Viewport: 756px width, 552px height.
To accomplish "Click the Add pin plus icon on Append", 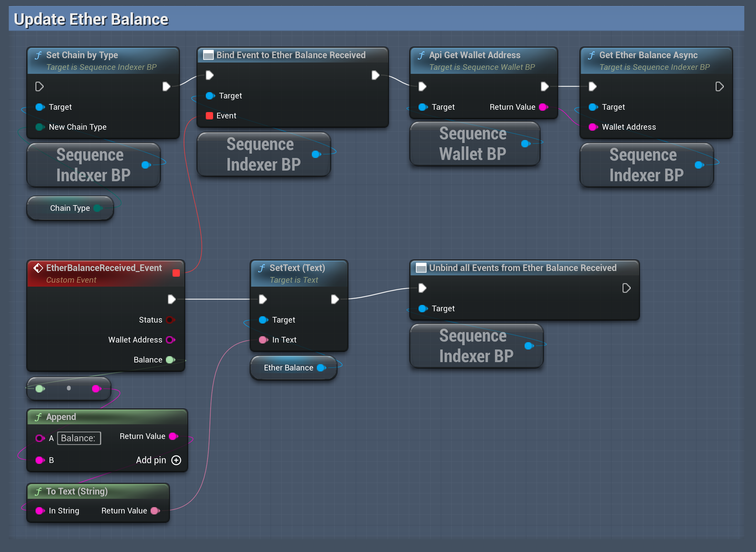I will coord(176,460).
